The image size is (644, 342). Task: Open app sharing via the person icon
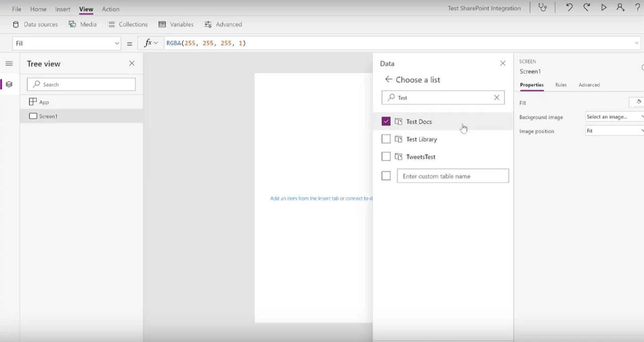point(621,8)
